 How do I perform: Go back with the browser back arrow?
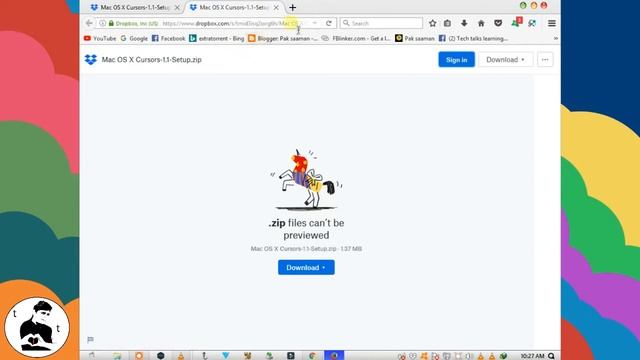click(x=89, y=23)
